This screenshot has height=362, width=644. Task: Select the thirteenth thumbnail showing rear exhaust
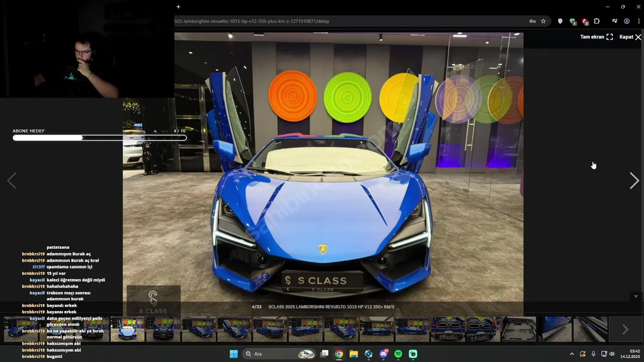(448, 329)
